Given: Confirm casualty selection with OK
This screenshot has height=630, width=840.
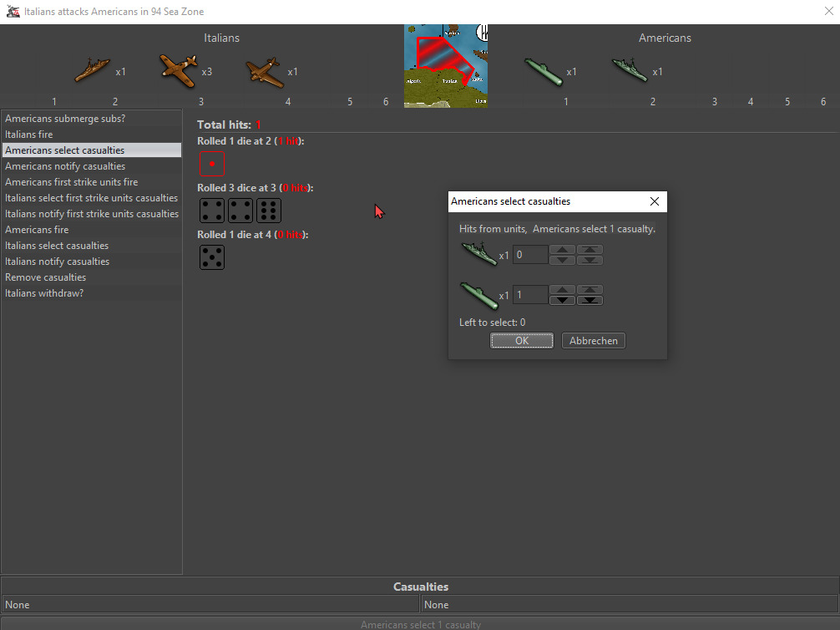Looking at the screenshot, I should [522, 341].
